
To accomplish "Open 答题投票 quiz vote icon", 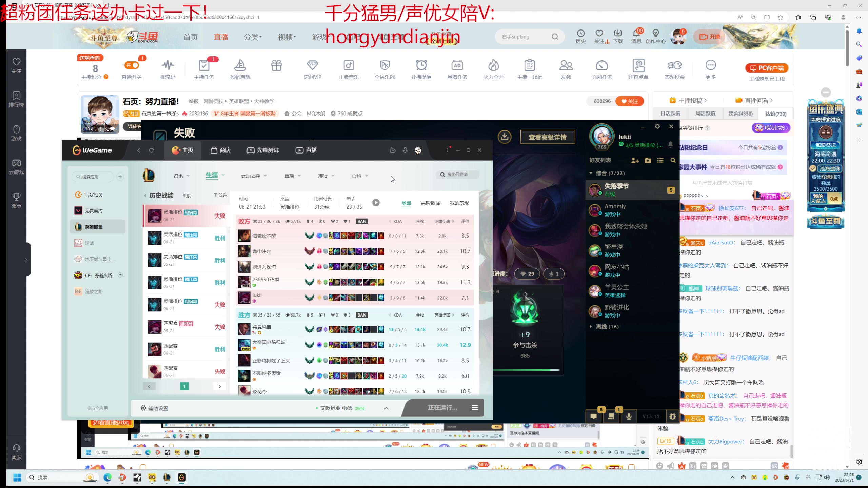I will pos(674,69).
